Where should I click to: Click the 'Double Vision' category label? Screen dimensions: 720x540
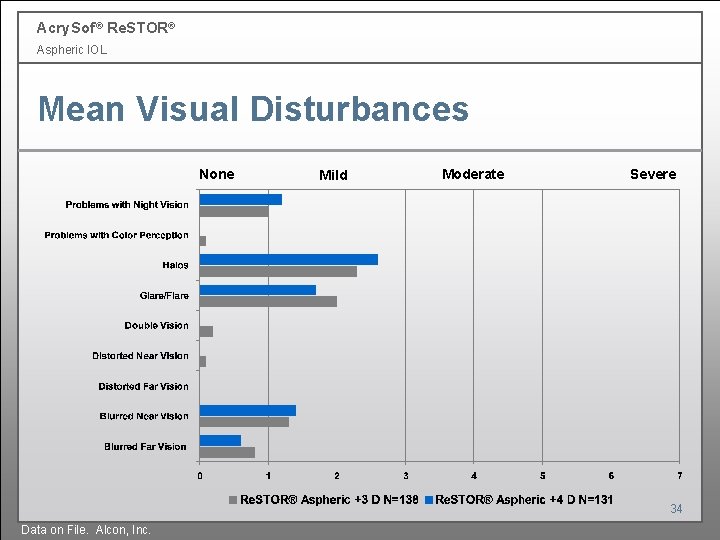[156, 326]
